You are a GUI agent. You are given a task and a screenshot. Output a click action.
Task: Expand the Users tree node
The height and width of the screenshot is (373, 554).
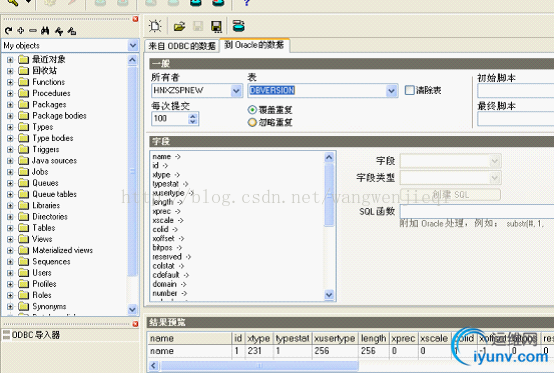click(10, 273)
